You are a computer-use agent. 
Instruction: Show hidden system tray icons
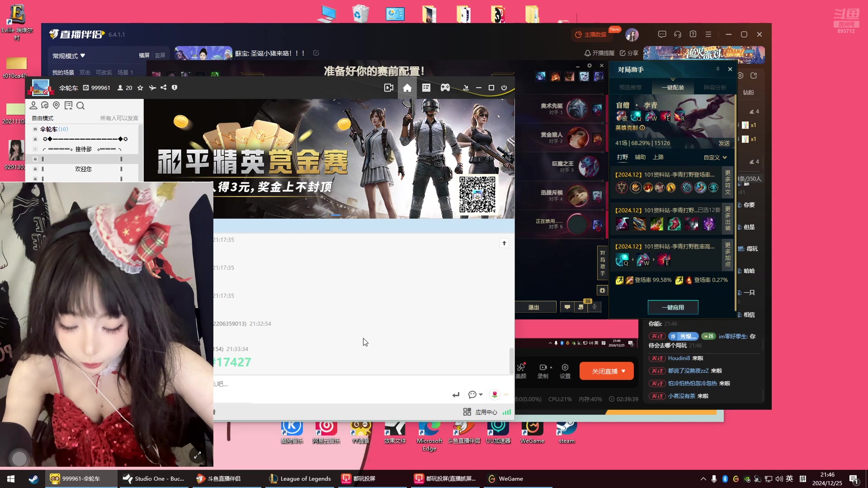[703, 479]
